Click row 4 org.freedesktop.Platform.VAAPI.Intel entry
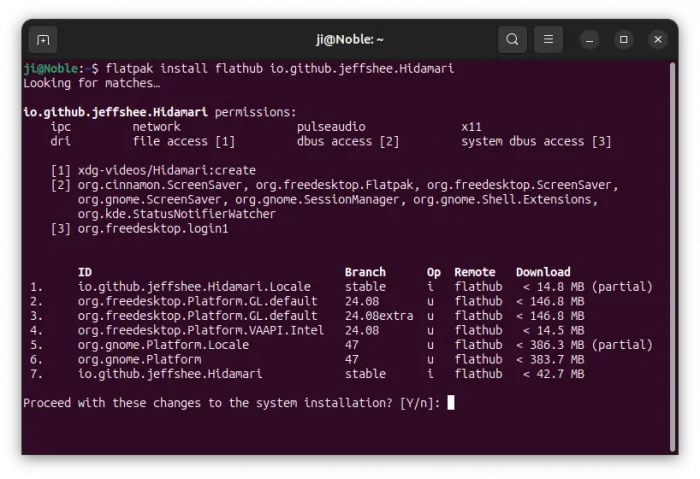The width and height of the screenshot is (700, 479). (x=200, y=330)
